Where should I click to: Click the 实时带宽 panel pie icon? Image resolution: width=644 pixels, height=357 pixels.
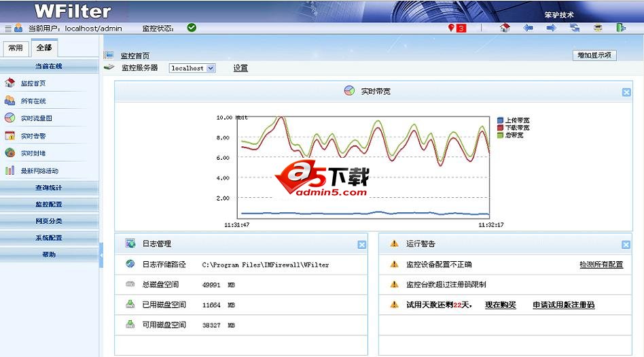[350, 90]
